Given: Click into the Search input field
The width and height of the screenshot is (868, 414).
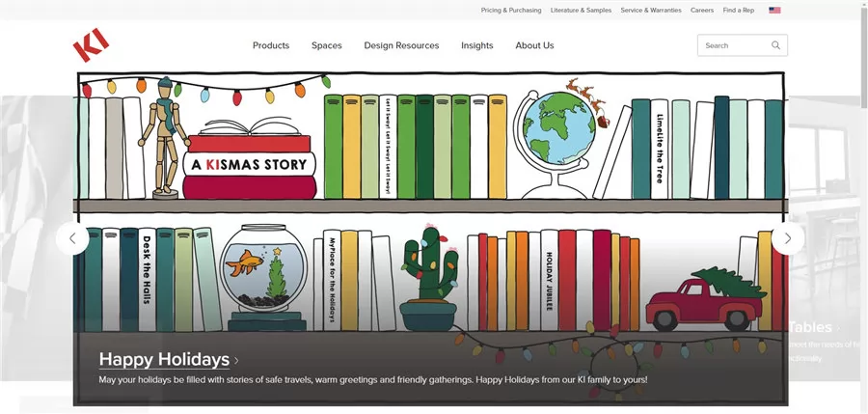Looking at the screenshot, I should click(x=735, y=45).
